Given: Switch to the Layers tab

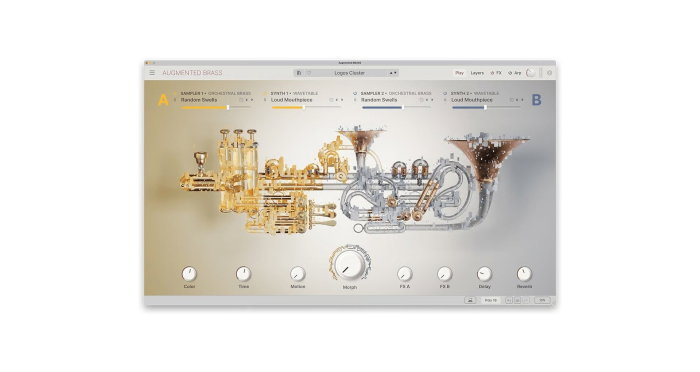Looking at the screenshot, I should 477,72.
